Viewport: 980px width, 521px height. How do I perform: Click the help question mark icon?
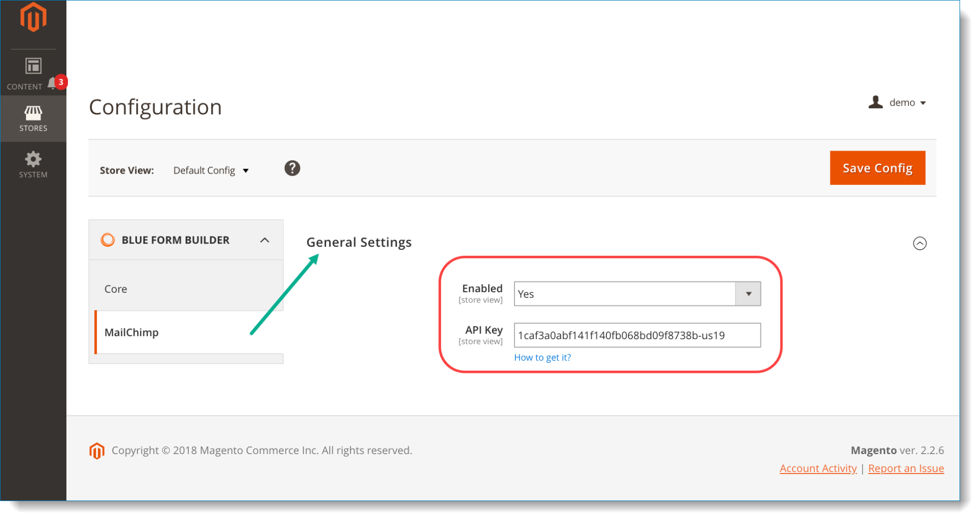[292, 168]
